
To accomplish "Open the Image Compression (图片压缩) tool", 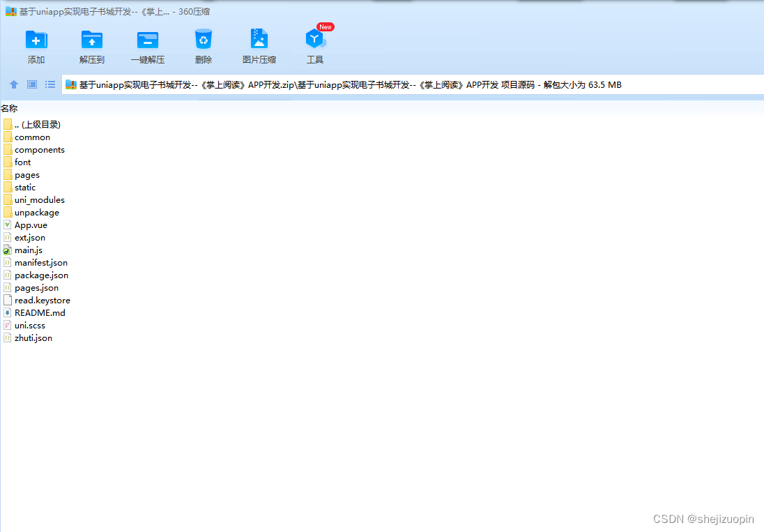I will 259,39.
